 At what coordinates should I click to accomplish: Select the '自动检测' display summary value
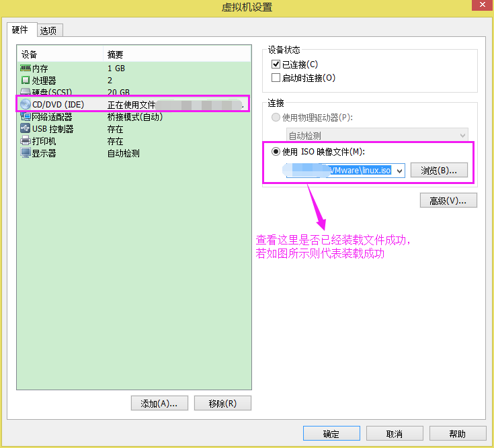(123, 153)
